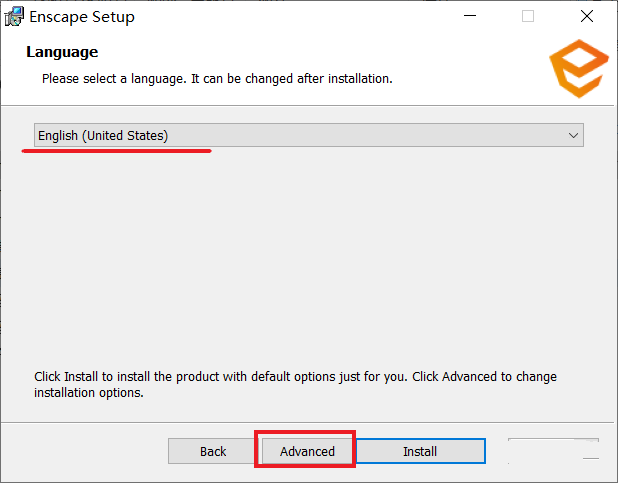Click the 'Please select a language' description text
The image size is (618, 483).
217,79
